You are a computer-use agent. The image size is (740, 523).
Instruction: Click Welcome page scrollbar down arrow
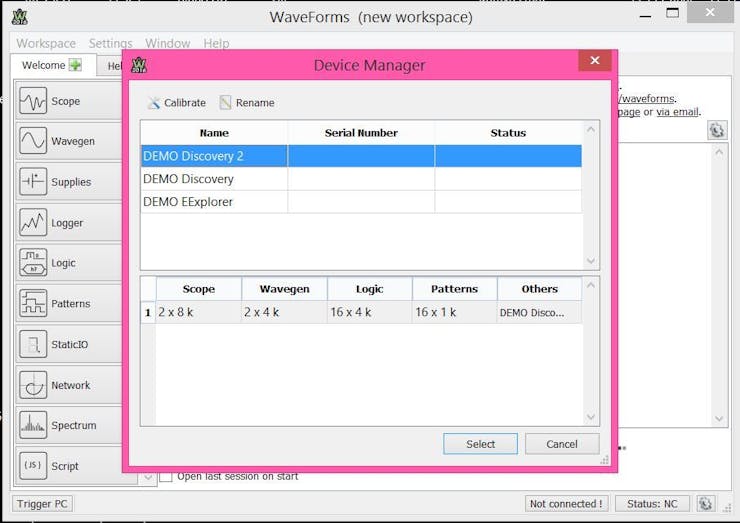(719, 419)
